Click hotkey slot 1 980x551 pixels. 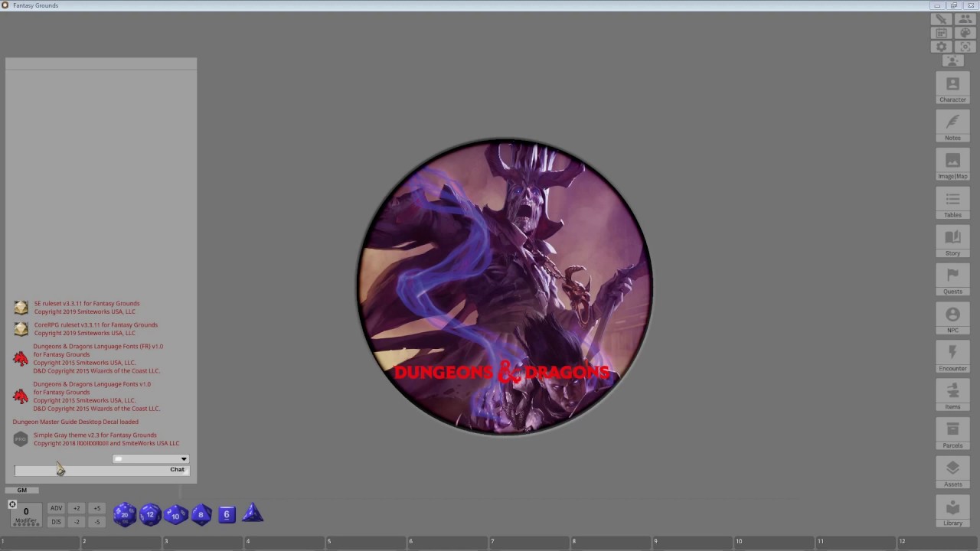point(41,542)
